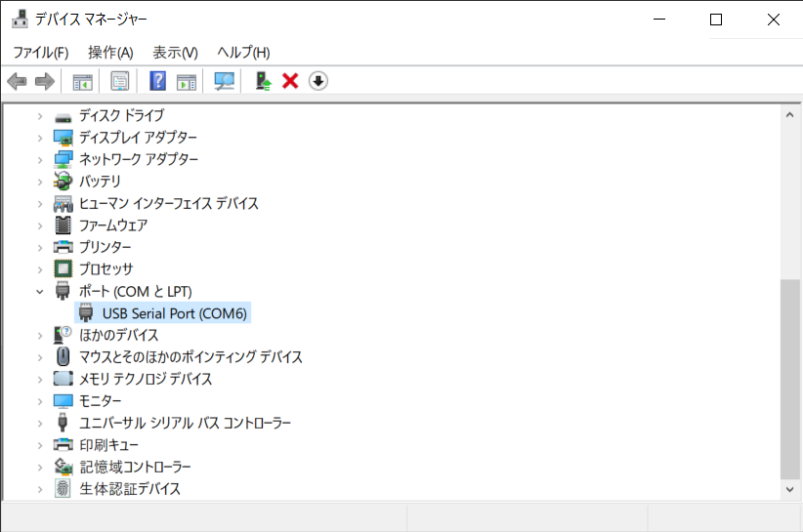803x532 pixels.
Task: Expand the ほかのデバイス category
Action: pyautogui.click(x=40, y=335)
